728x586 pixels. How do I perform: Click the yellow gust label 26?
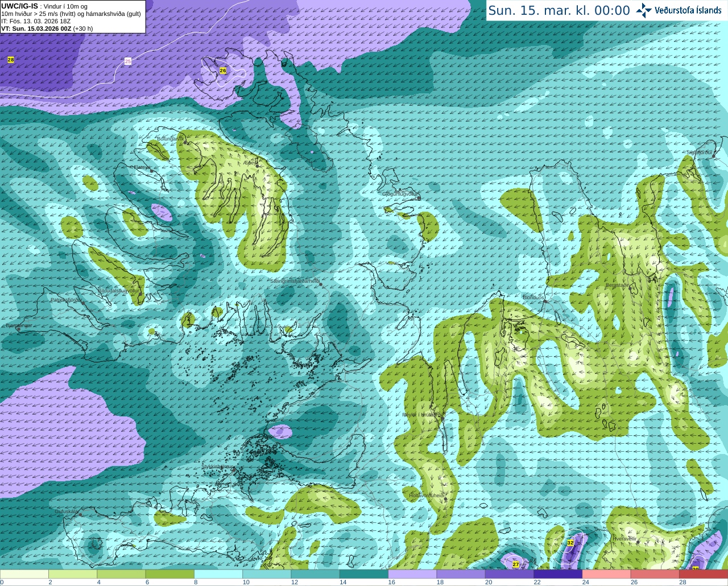(x=223, y=71)
